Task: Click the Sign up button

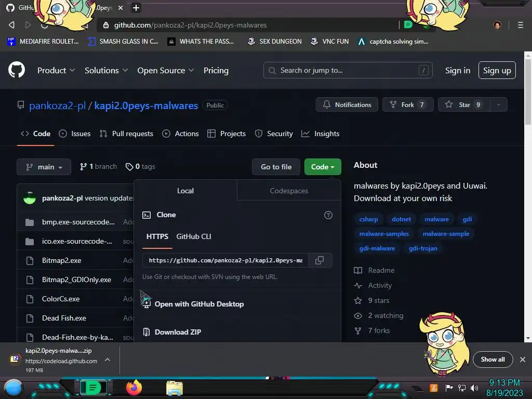Action: pyautogui.click(x=497, y=70)
